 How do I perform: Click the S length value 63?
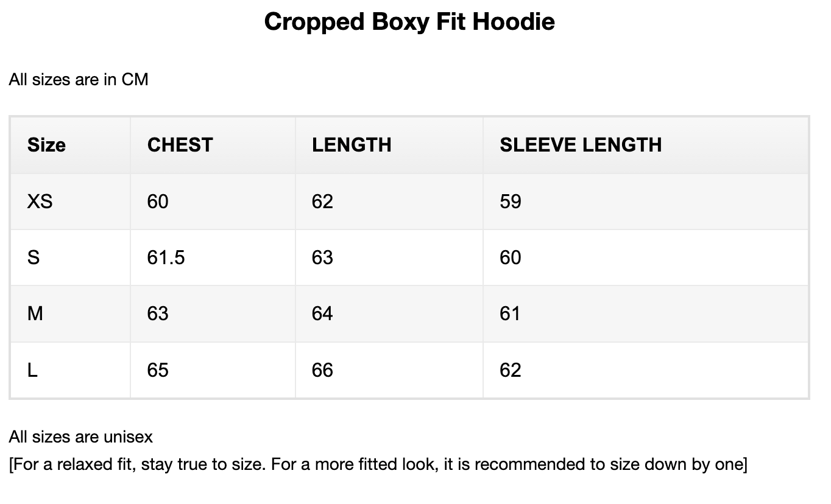(x=322, y=257)
